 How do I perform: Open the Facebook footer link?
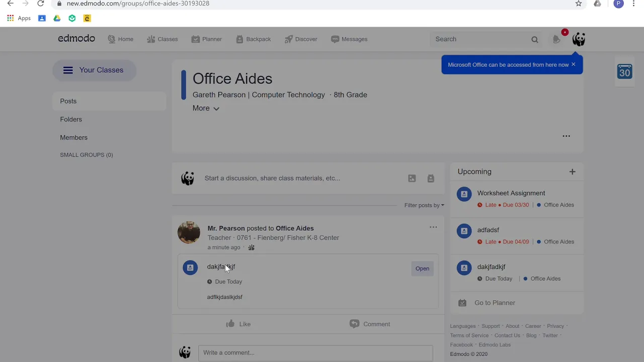[461, 344]
